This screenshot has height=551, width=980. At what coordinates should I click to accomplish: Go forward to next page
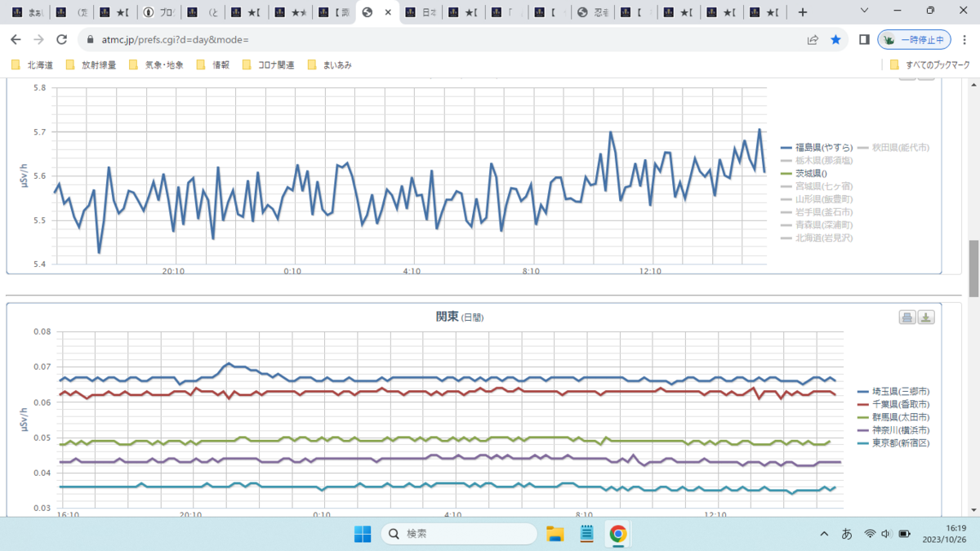pos(38,39)
